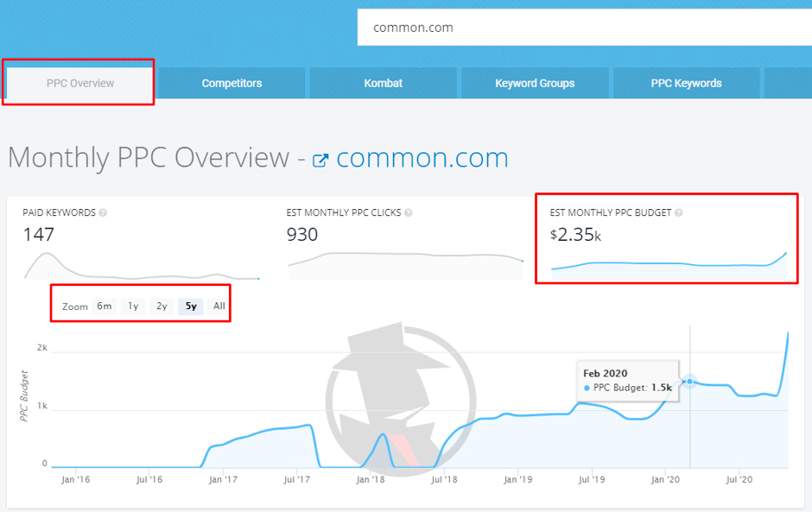The width and height of the screenshot is (812, 512).
Task: Open the Competitors tab
Action: tap(232, 84)
